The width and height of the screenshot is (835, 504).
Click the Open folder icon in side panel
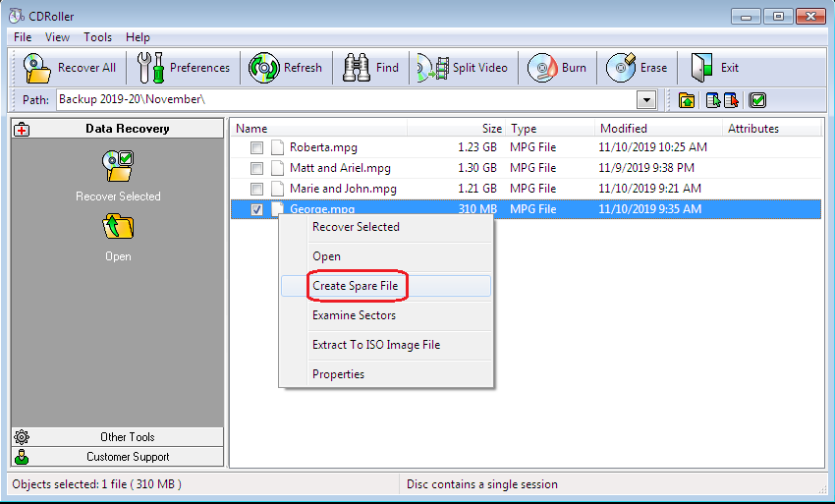coord(118,227)
